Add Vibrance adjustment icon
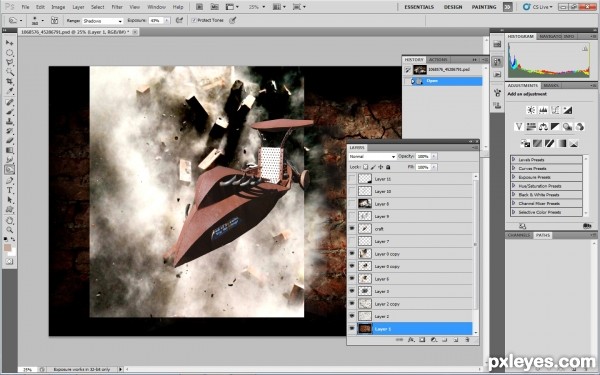The image size is (600, 375). [519, 127]
